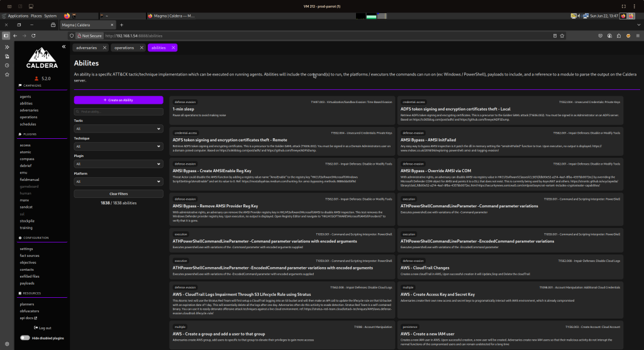Open the api docs external link
The height and width of the screenshot is (350, 644).
tap(28, 318)
